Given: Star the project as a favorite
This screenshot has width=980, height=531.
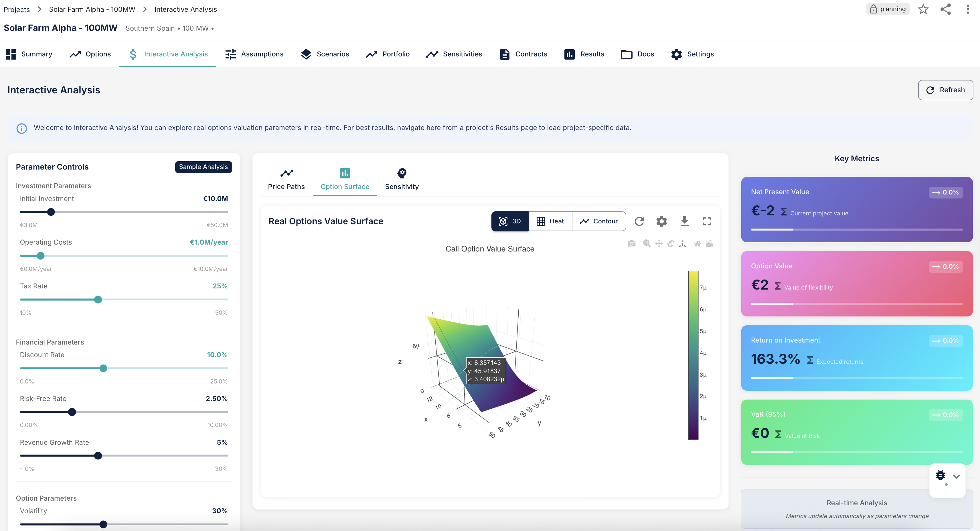Looking at the screenshot, I should click(x=923, y=9).
